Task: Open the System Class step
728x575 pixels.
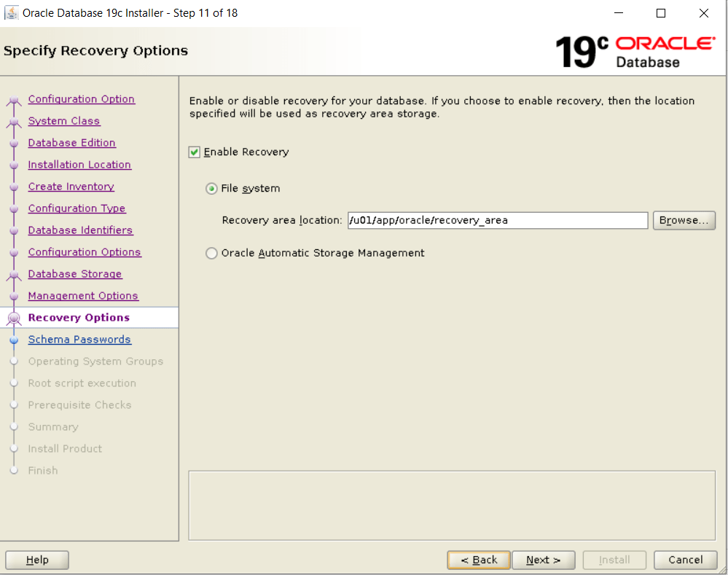Action: pos(64,121)
